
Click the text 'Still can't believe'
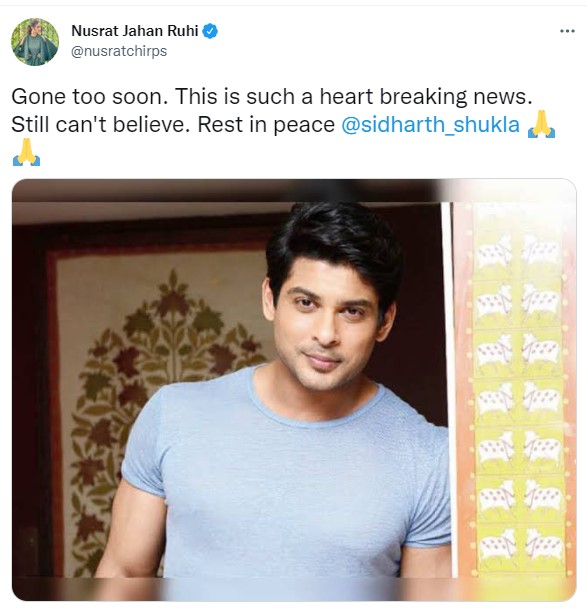click(97, 125)
